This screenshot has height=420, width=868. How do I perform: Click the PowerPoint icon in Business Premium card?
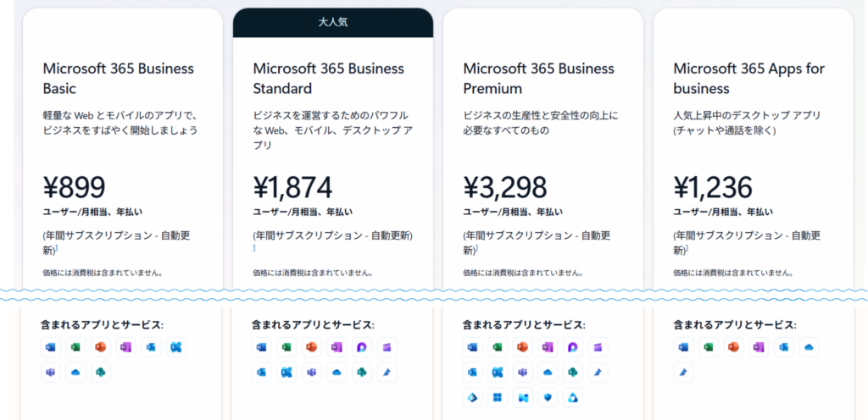tap(522, 347)
